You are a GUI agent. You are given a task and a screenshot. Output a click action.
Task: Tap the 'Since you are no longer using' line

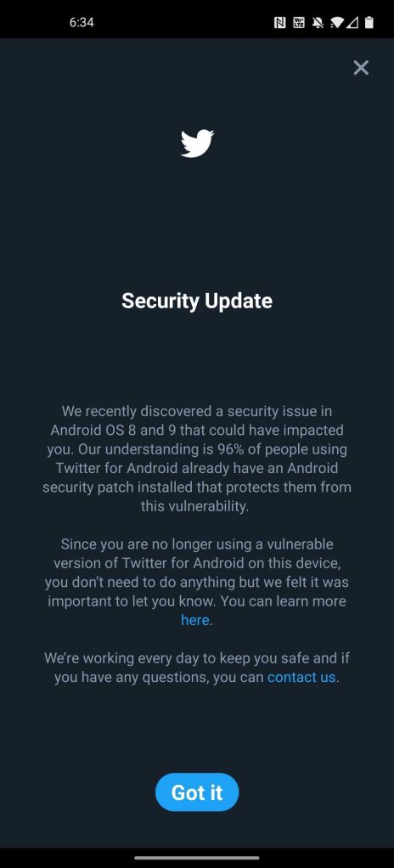tap(197, 544)
